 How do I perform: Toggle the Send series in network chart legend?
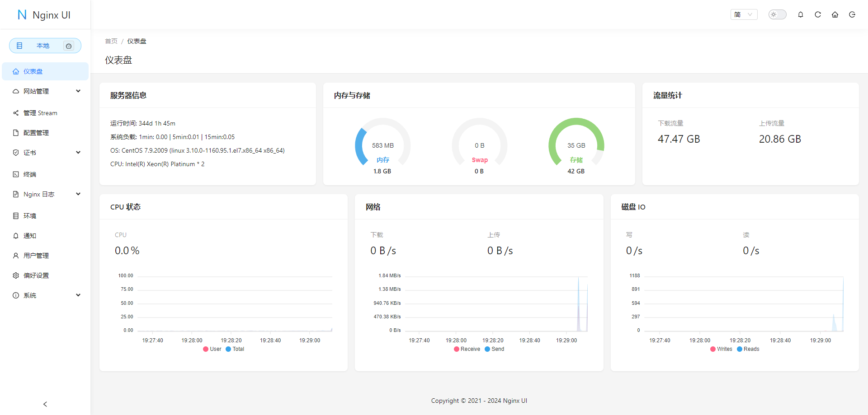494,349
